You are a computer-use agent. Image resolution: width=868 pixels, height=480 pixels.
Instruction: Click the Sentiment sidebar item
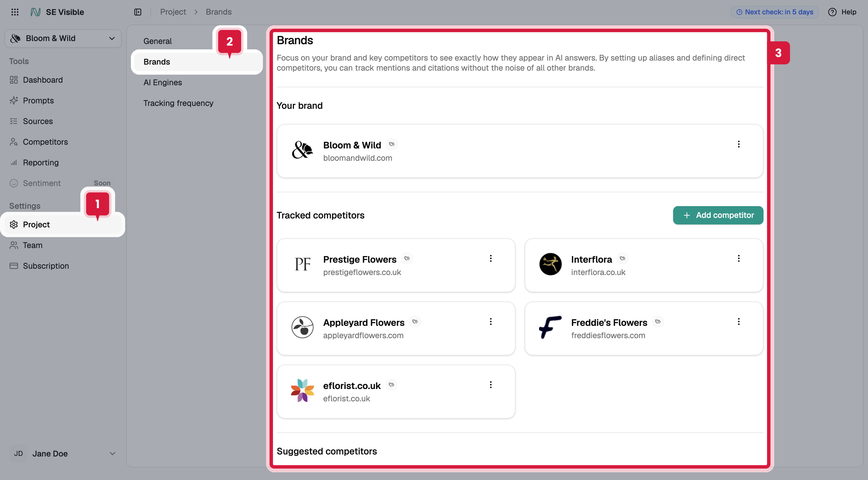[63, 183]
